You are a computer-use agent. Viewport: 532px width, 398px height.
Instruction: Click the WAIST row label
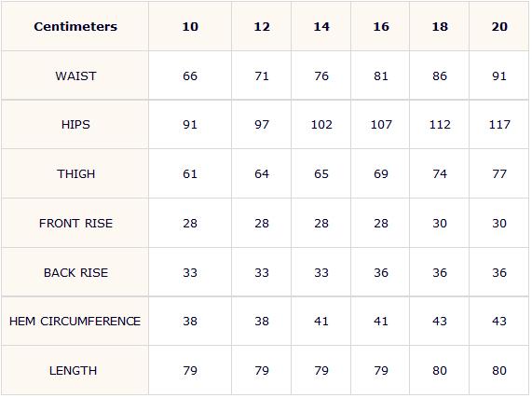[75, 75]
